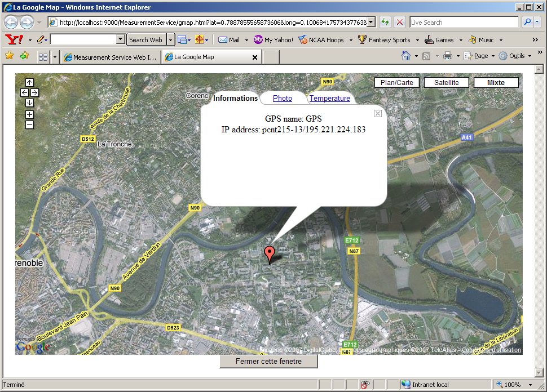Open the Live Search options dropdown
Viewport: 547px width, 392px height.
[x=537, y=22]
